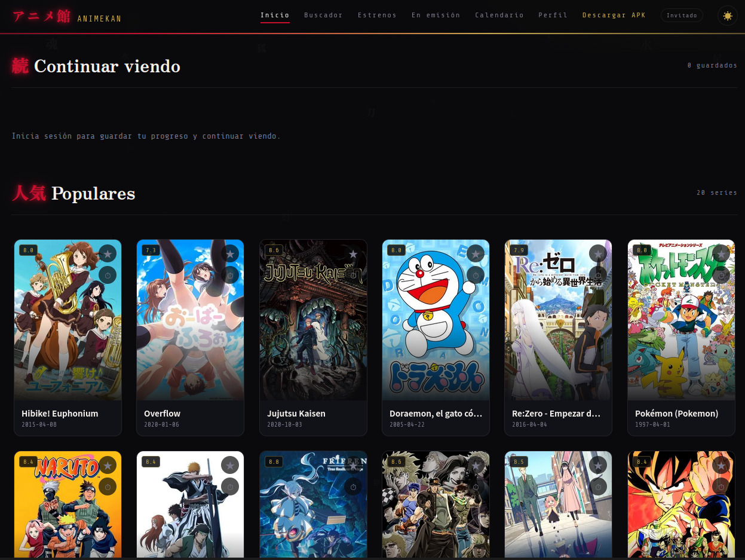Click the Invitado account button

point(682,16)
